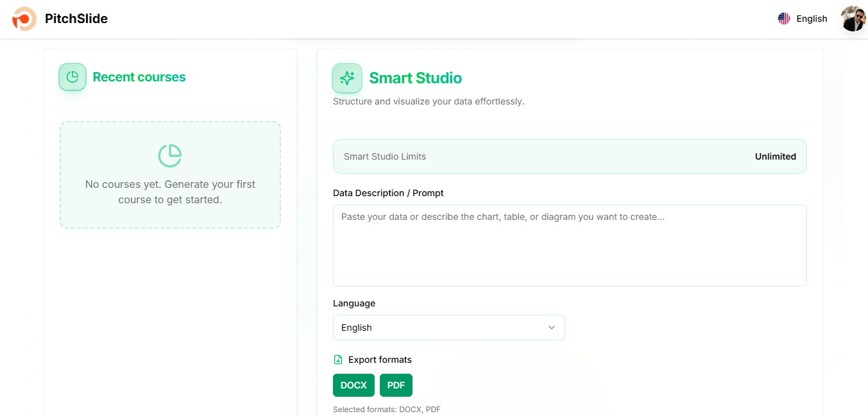Open the English site language selector
Viewport: 868px width, 416px height.
[803, 19]
